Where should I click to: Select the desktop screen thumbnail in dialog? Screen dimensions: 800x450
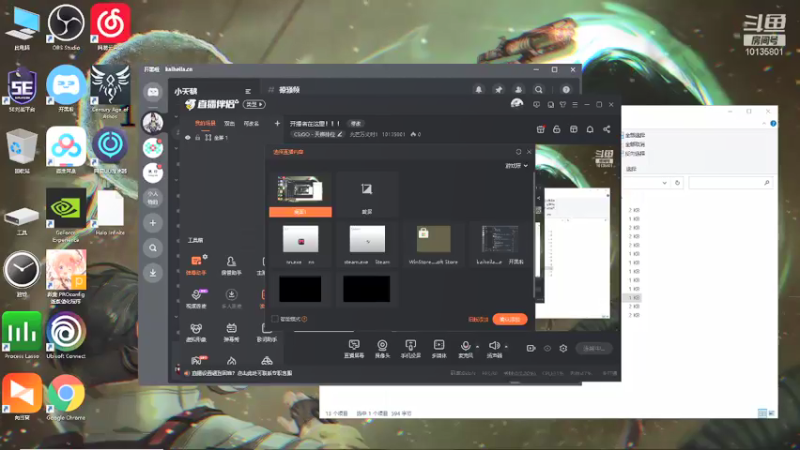tap(300, 194)
